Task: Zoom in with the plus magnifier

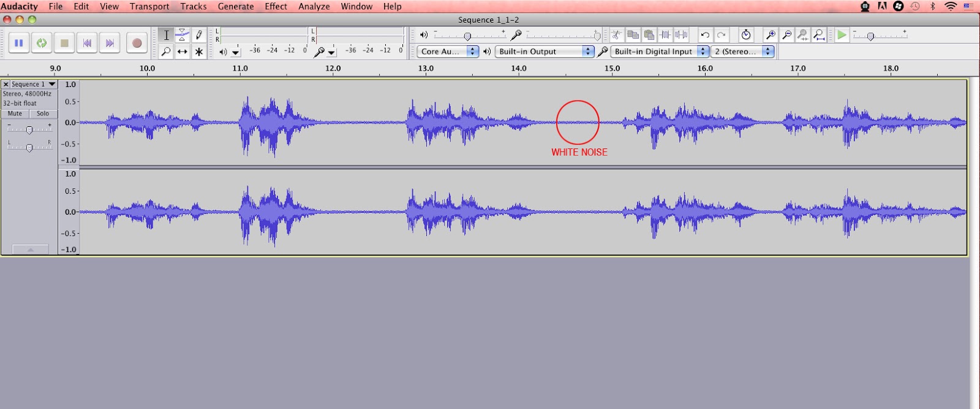Action: coord(771,35)
